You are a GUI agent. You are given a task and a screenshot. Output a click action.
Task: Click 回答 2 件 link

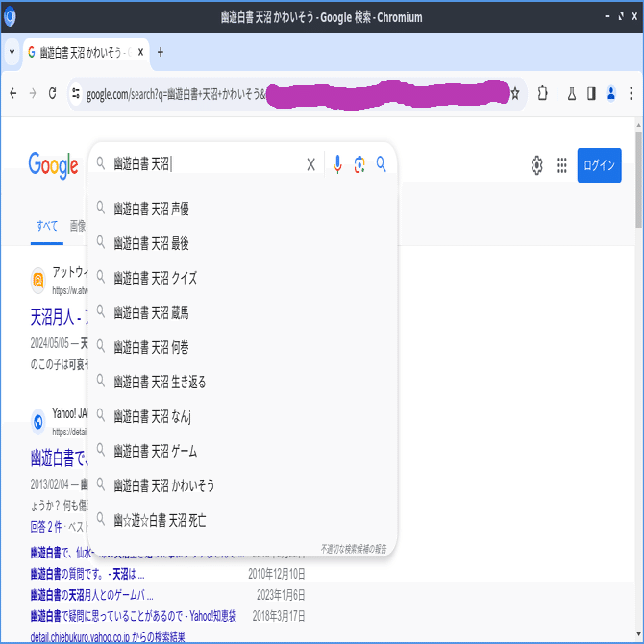46,527
